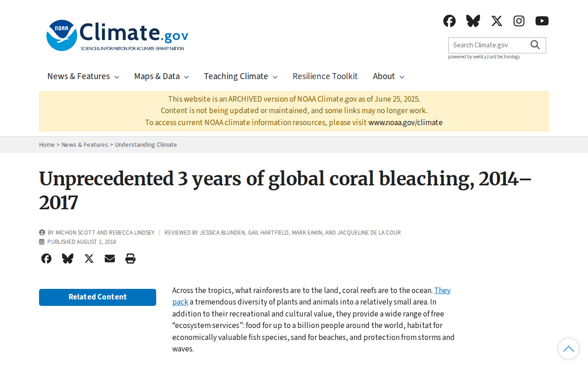The image size is (588, 368).
Task: Expand the News & Features dropdown menu
Action: 83,76
